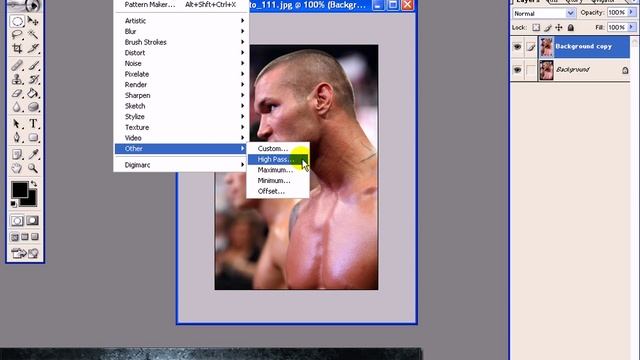The width and height of the screenshot is (640, 360).
Task: Select the Elliptical Marquee tool
Action: 17,21
